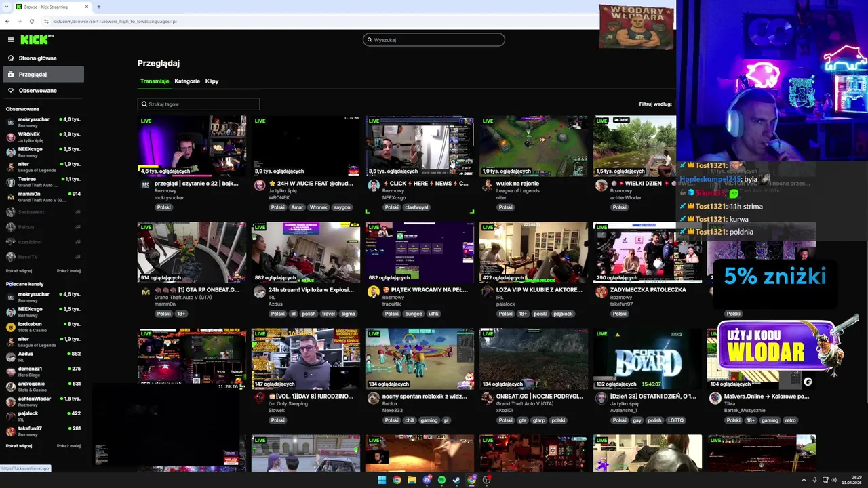This screenshot has width=868, height=488.
Task: Open Steam from the taskbar
Action: click(x=457, y=480)
